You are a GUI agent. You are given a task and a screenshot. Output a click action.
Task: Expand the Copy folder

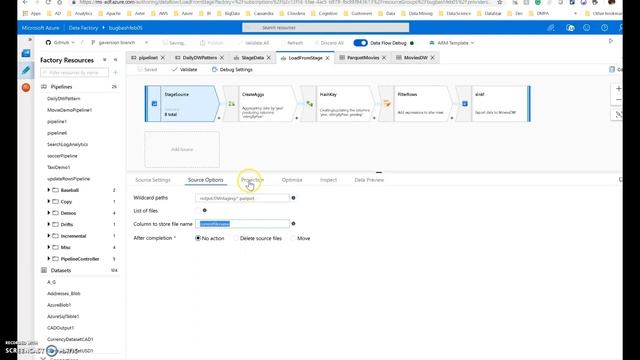49,202
